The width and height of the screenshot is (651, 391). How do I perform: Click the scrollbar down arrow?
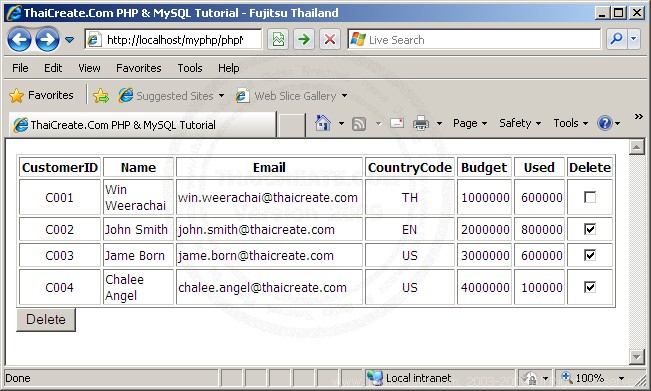[637, 357]
